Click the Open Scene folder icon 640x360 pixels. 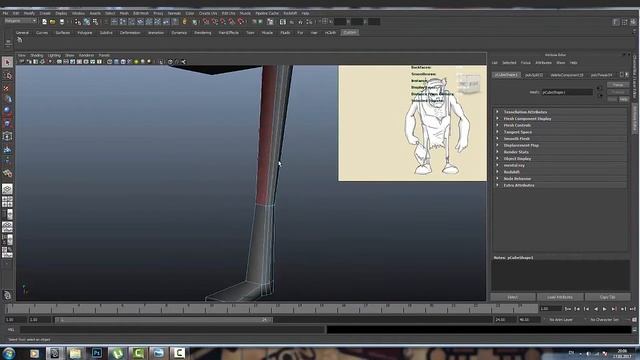[x=53, y=22]
